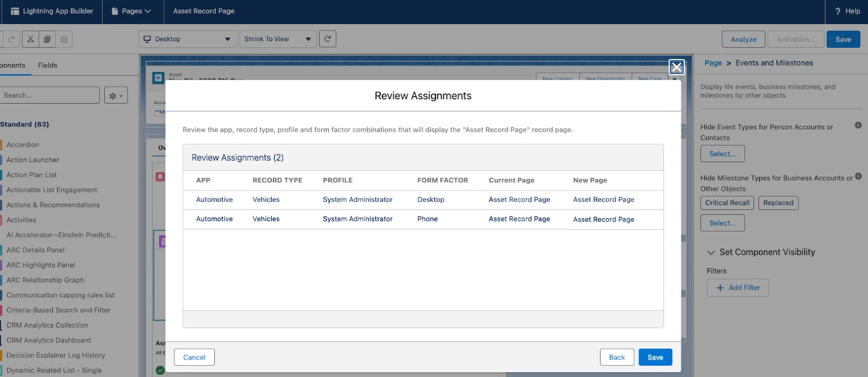Select the Activities component
This screenshot has height=377, width=868.
[21, 220]
